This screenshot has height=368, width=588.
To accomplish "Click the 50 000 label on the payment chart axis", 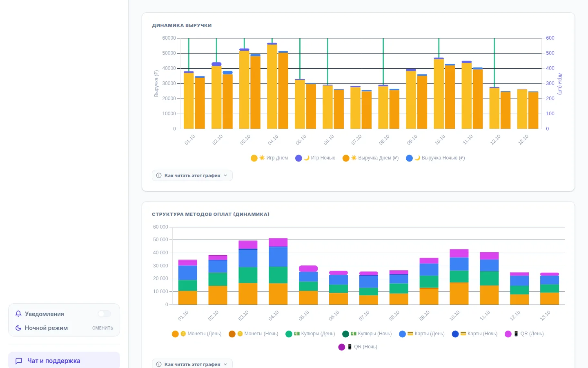I will tap(160, 240).
